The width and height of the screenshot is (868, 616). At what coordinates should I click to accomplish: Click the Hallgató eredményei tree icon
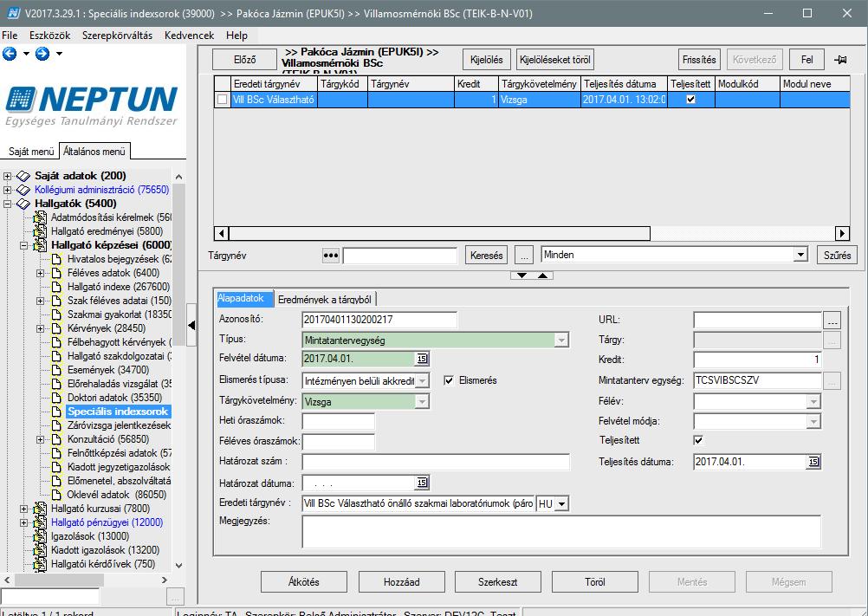[x=40, y=231]
